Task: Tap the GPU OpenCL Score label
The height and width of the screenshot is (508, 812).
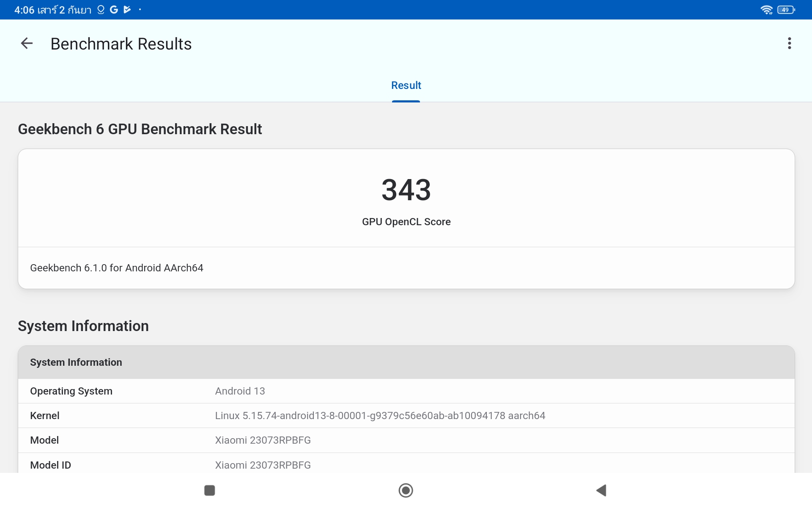Action: tap(406, 222)
